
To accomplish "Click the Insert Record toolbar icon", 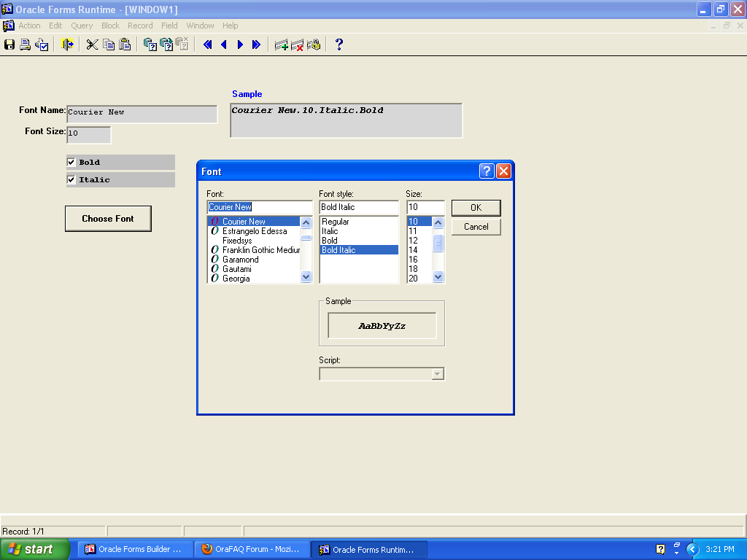I will point(281,44).
